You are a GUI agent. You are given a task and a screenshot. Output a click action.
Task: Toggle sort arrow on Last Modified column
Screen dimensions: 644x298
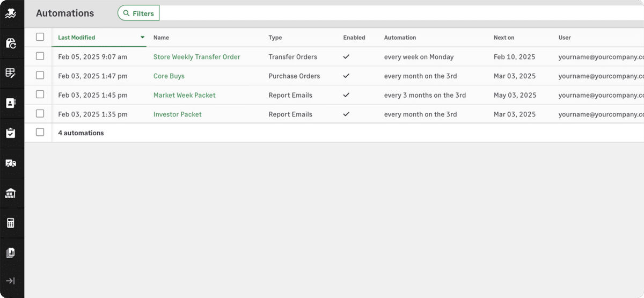[142, 38]
